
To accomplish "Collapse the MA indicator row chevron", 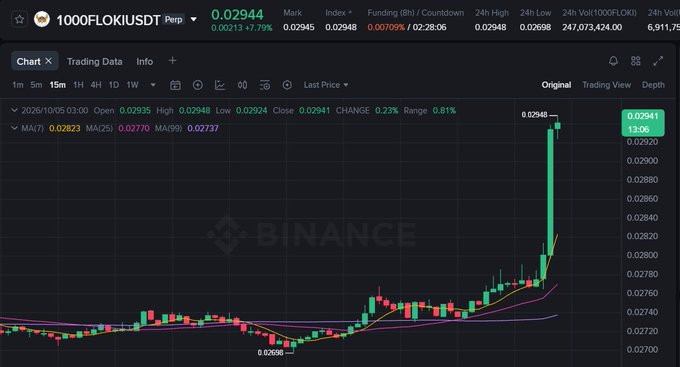I will [x=14, y=128].
